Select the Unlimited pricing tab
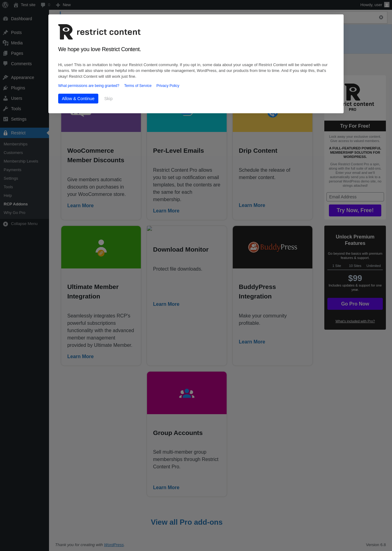The width and height of the screenshot is (392, 551). (x=373, y=266)
